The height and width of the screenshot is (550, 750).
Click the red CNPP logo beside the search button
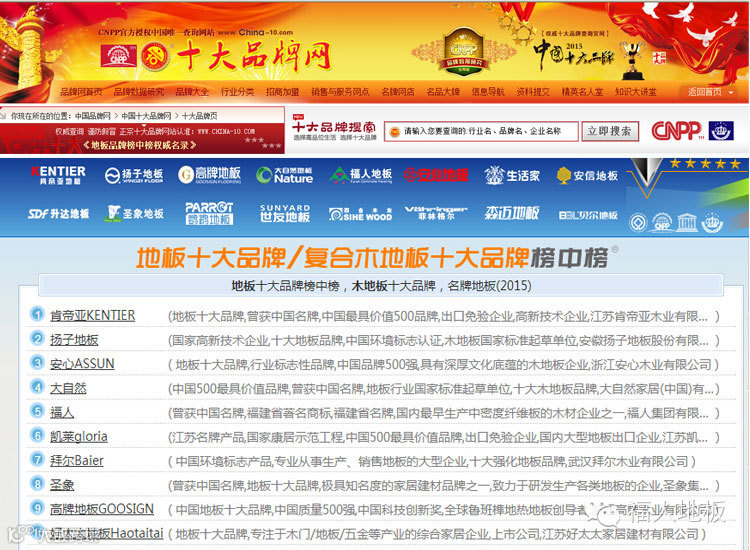[677, 131]
